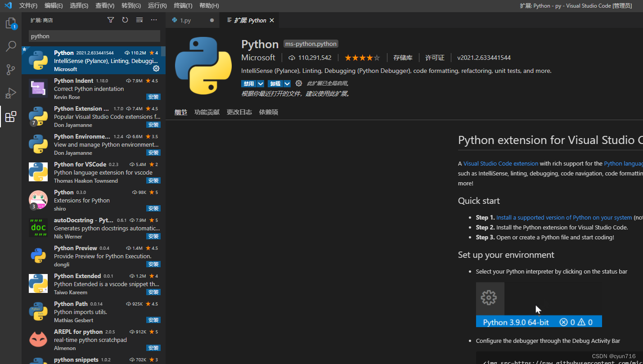643x364 pixels.
Task: Select the Python Path list item
Action: [x=94, y=312]
